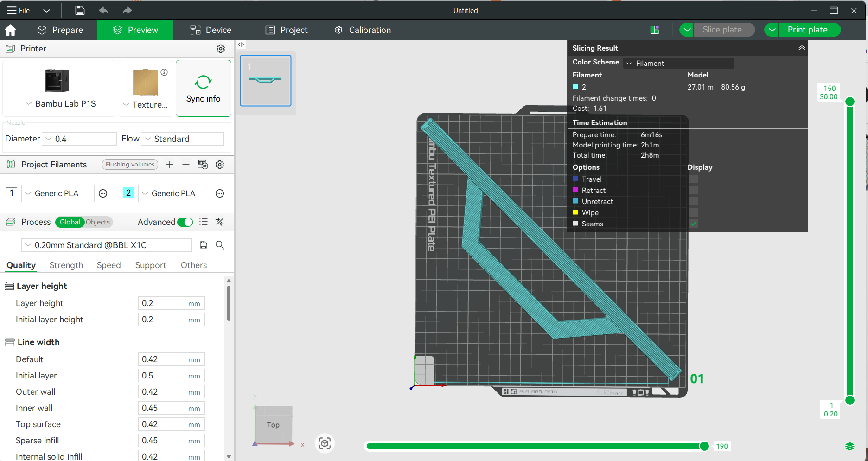Click the horizontal move progress slider handle

click(704, 446)
